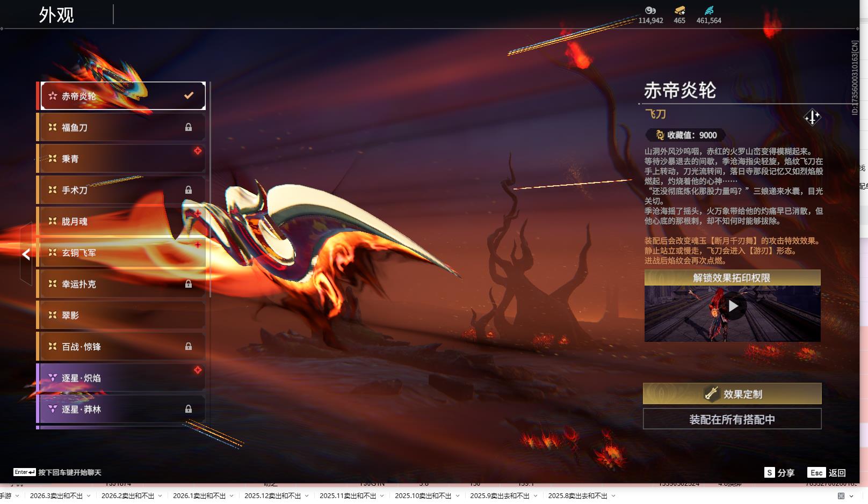The height and width of the screenshot is (504, 868).
Task: Select the locked 百战·惊锋 skin
Action: click(123, 347)
